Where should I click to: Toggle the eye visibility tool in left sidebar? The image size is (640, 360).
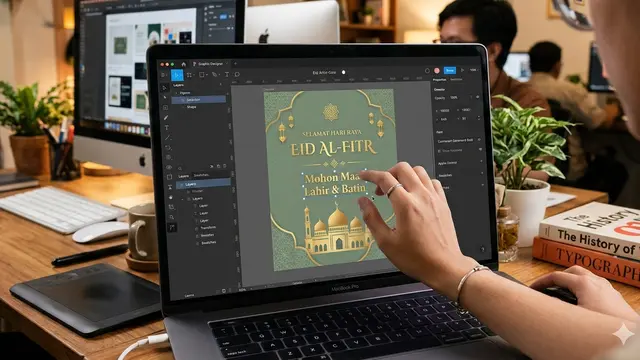tap(169, 167)
